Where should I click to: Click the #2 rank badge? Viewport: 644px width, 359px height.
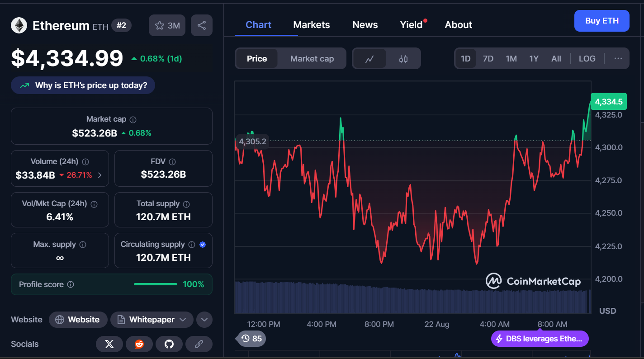click(121, 25)
